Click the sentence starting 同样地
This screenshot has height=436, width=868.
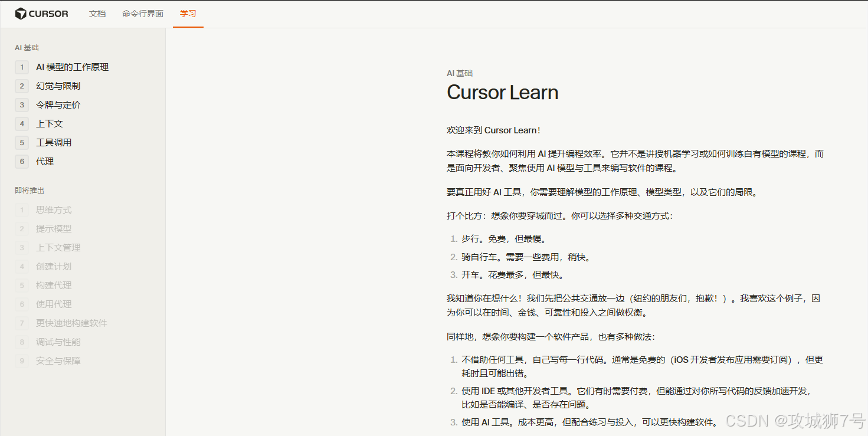click(551, 337)
